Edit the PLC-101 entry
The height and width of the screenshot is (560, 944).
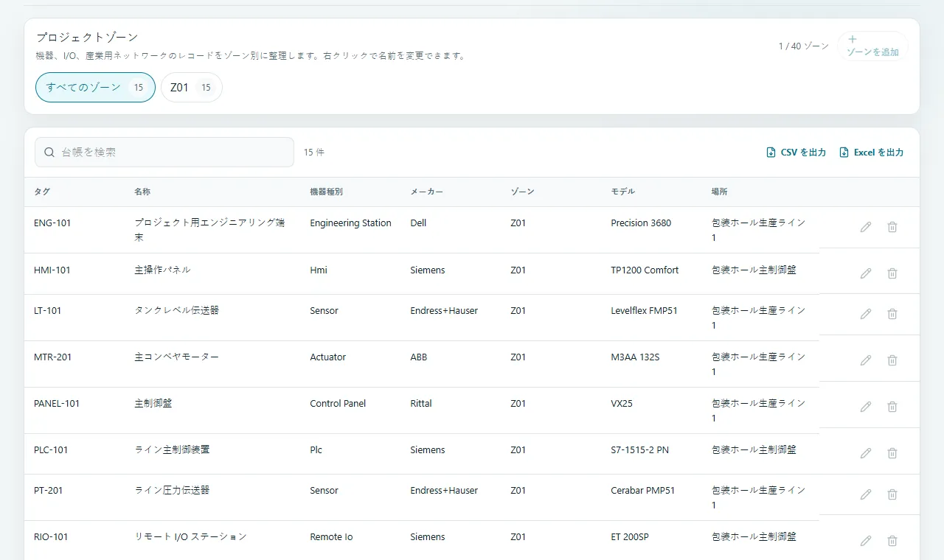866,453
